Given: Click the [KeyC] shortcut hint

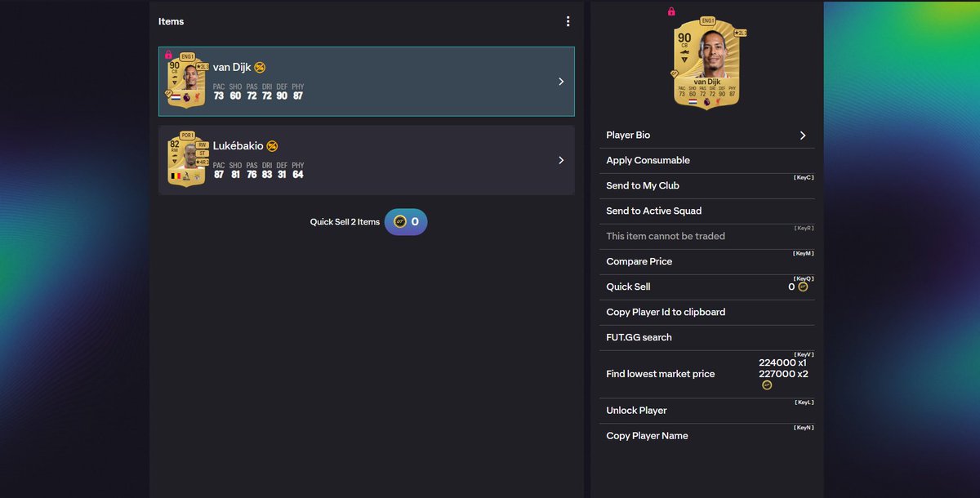Looking at the screenshot, I should pyautogui.click(x=804, y=177).
